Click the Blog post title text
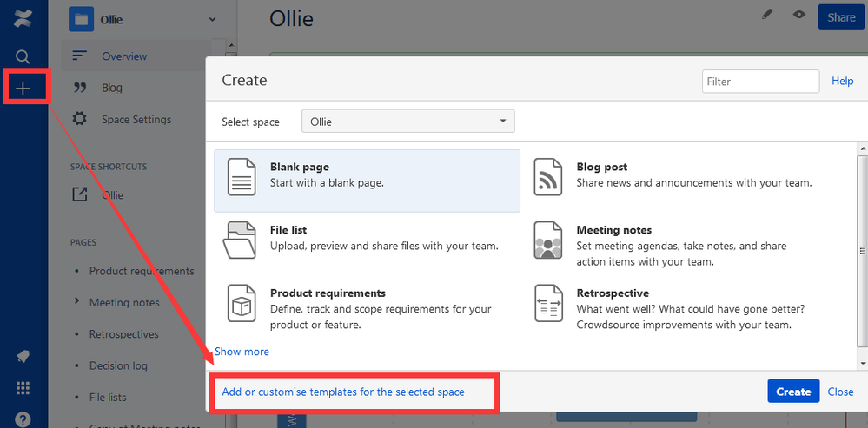The image size is (868, 428). click(x=602, y=167)
